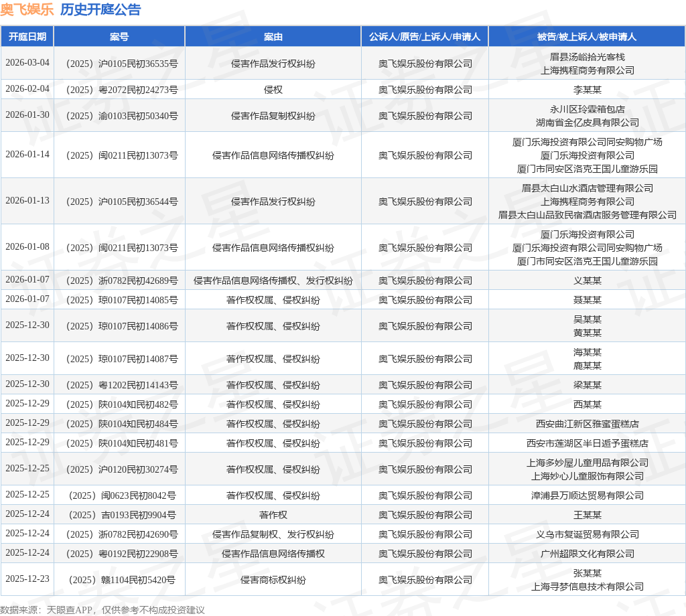The width and height of the screenshot is (686, 616).
Task: Click defendant 吴某某
Action: (x=587, y=320)
